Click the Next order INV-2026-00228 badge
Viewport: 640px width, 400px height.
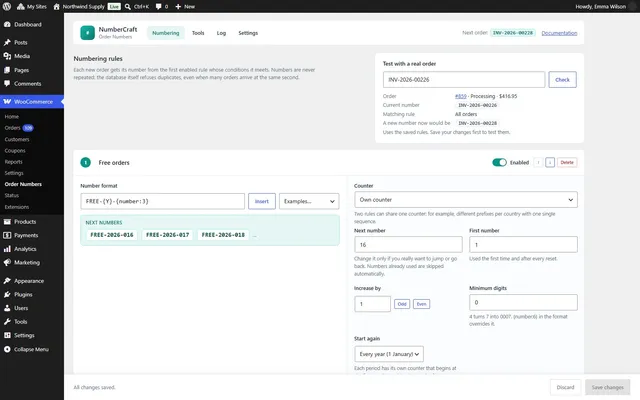pos(513,33)
